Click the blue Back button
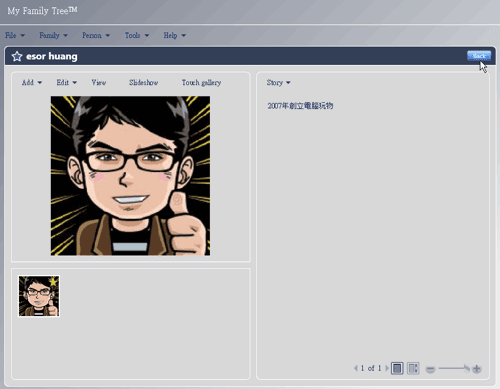Image resolution: width=500 pixels, height=389 pixels. pos(479,56)
